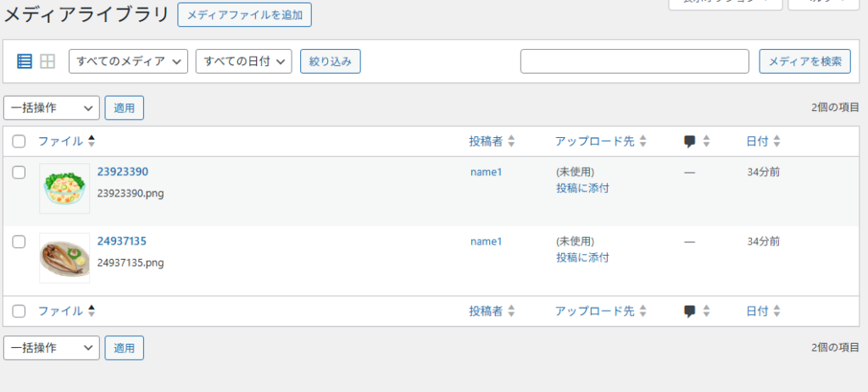Click the media search input field
This screenshot has width=868, height=392.
[634, 61]
